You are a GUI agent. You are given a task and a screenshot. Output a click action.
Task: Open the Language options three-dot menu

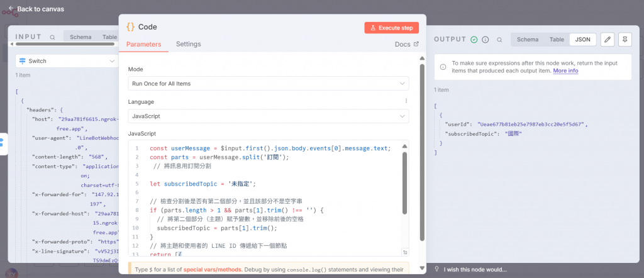pyautogui.click(x=406, y=101)
